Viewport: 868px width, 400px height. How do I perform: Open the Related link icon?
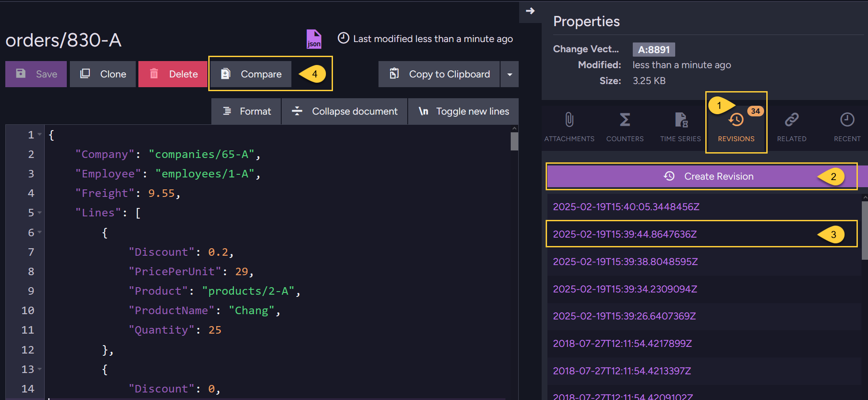(x=792, y=119)
